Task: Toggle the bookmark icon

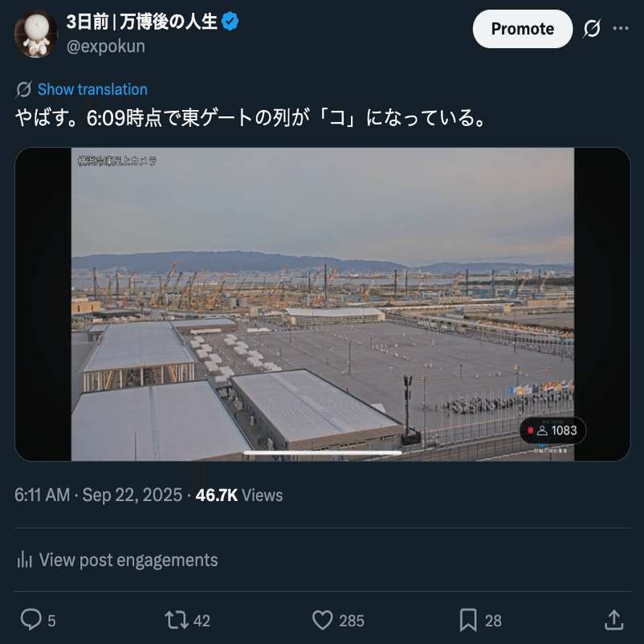Action: 468,620
